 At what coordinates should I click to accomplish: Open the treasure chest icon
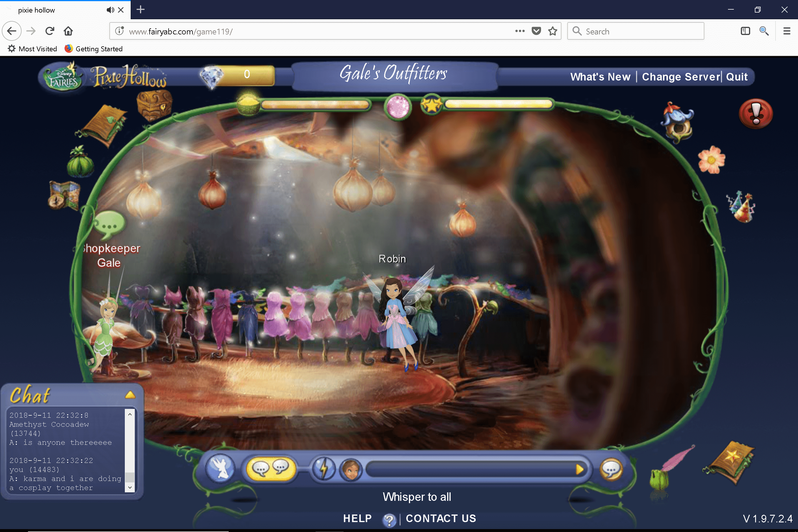coord(154,106)
